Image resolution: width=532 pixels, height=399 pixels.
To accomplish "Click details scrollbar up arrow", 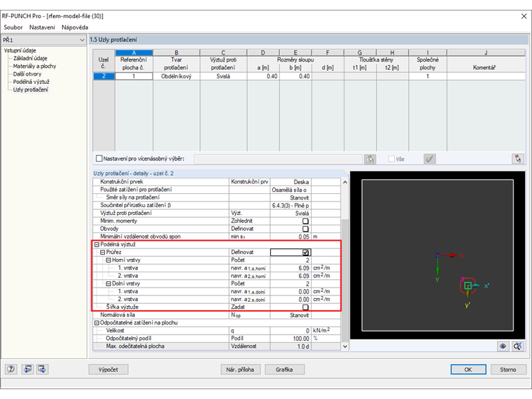I will (x=345, y=182).
